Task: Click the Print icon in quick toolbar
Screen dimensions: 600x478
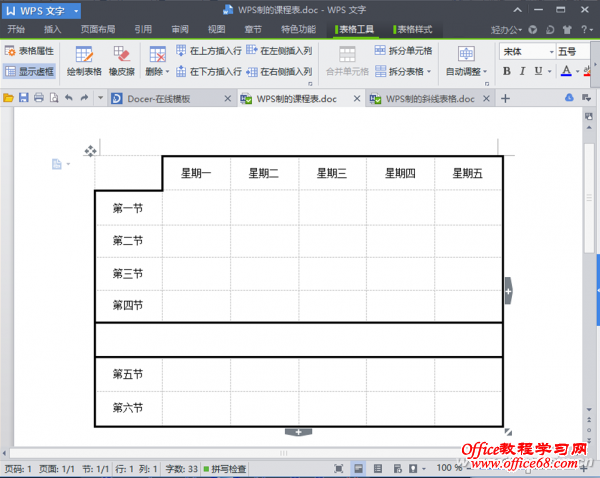Action: click(x=39, y=98)
